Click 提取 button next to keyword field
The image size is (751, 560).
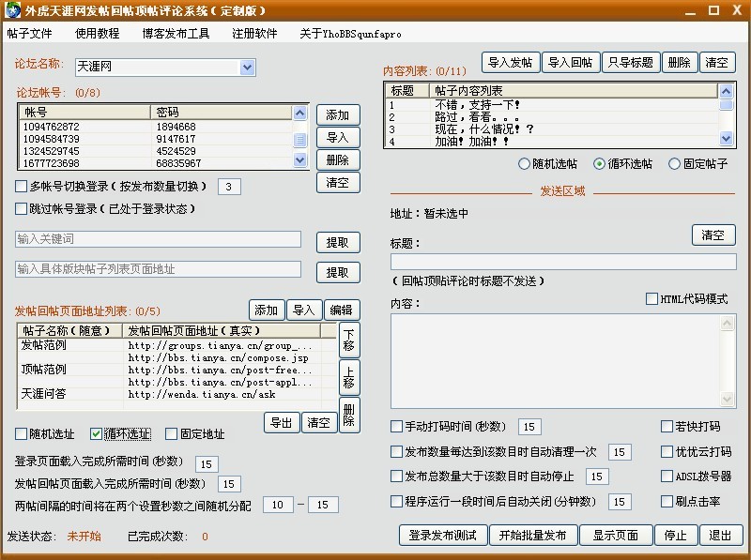(x=338, y=243)
